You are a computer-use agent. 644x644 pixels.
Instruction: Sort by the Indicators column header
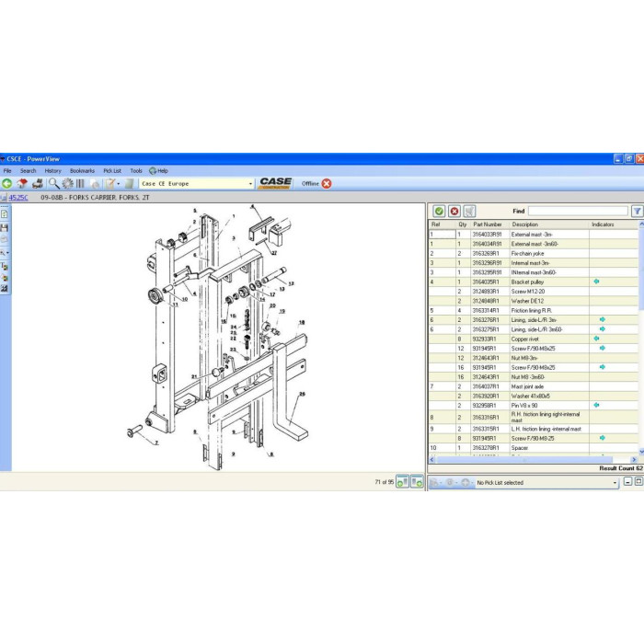pyautogui.click(x=614, y=224)
